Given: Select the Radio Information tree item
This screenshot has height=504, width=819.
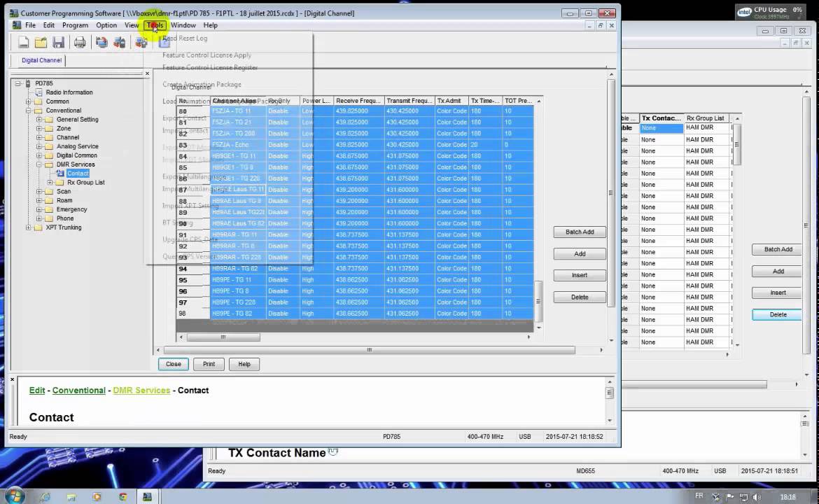Looking at the screenshot, I should pyautogui.click(x=69, y=92).
